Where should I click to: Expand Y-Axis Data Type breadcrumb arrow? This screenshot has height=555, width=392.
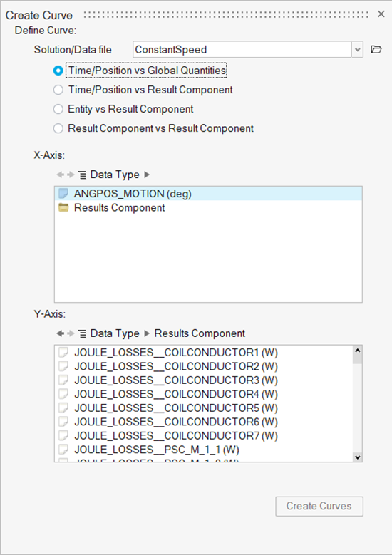[147, 333]
